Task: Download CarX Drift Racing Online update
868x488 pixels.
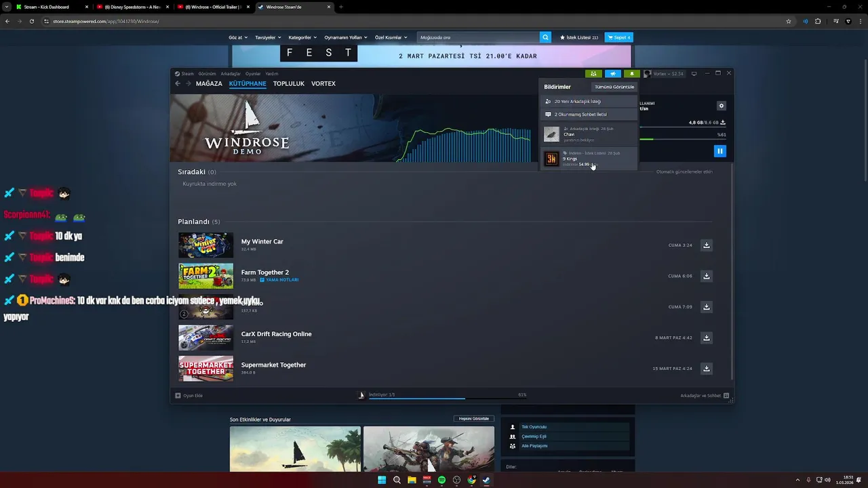Action: (707, 338)
